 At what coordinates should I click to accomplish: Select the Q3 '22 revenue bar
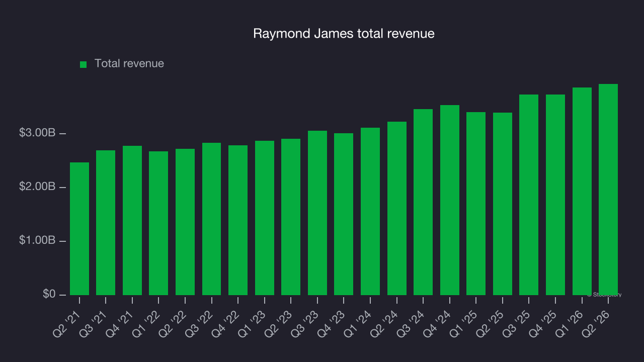(x=211, y=219)
